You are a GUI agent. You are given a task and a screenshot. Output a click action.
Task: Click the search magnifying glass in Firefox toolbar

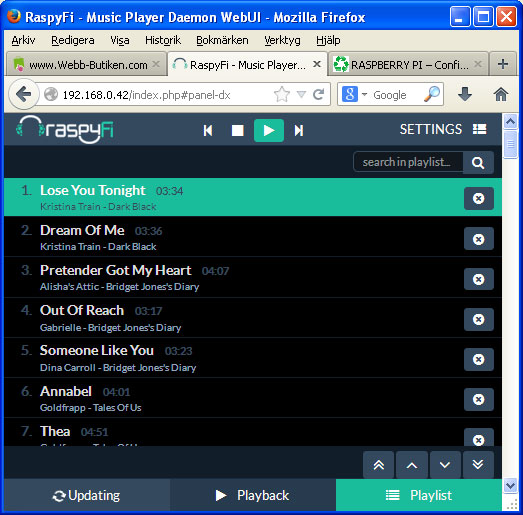point(432,94)
